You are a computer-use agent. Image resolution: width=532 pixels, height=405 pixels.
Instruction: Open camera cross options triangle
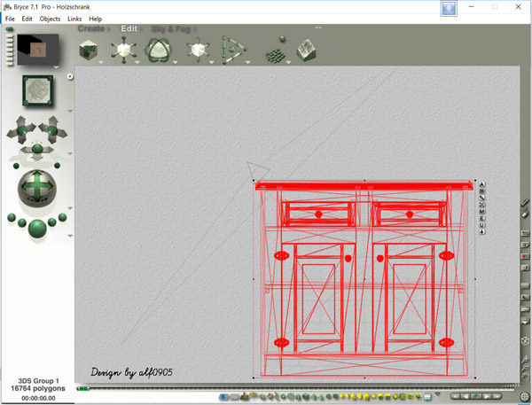[x=70, y=153]
